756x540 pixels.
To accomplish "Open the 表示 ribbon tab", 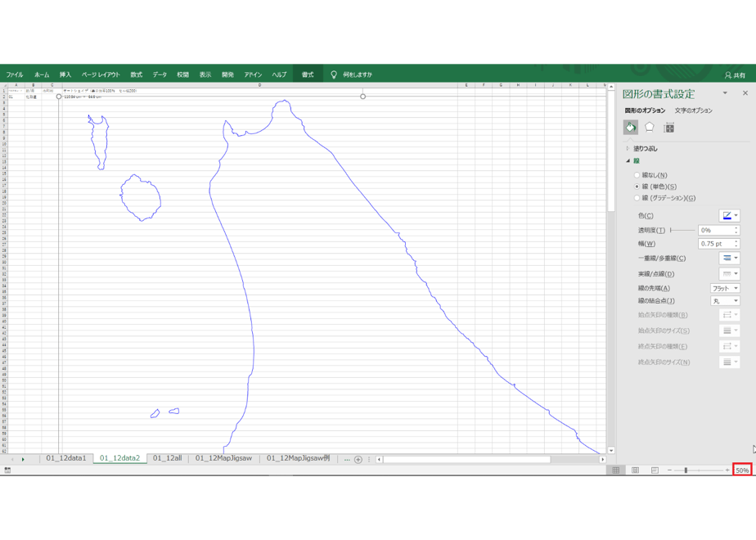I will pos(205,74).
